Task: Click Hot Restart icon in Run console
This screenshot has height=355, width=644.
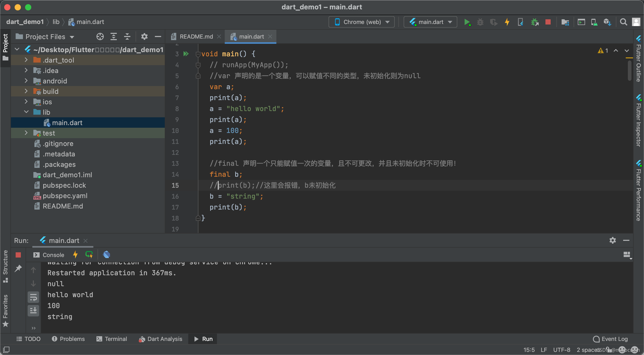Action: 89,255
